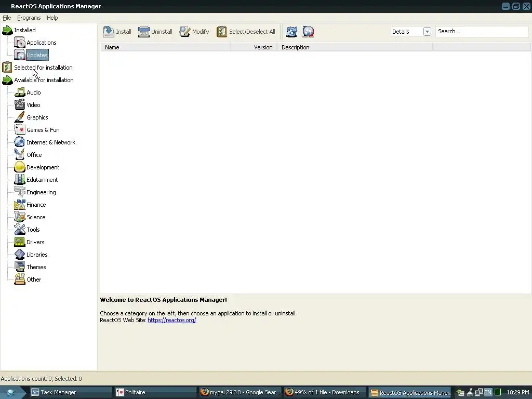This screenshot has height=399, width=532.
Task: Select the Updates tree item label
Action: 37,55
